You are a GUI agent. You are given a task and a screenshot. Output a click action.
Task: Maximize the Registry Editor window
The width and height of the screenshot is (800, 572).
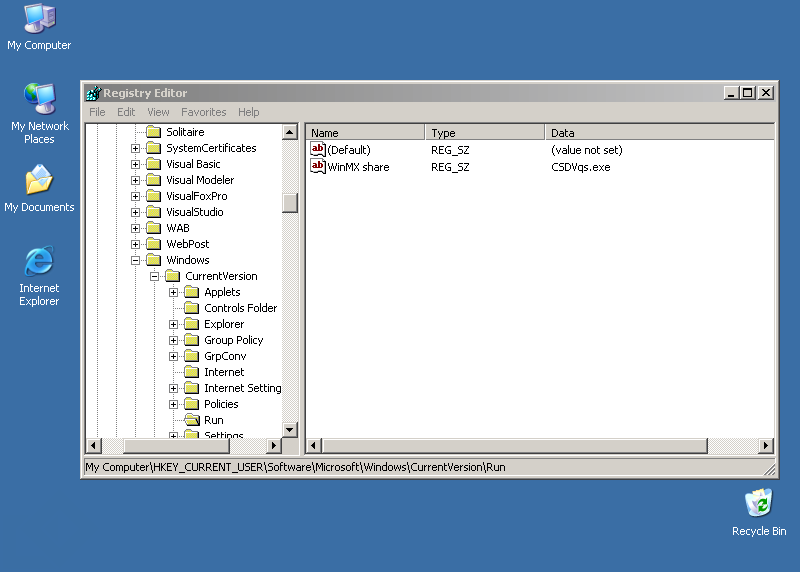tap(747, 93)
